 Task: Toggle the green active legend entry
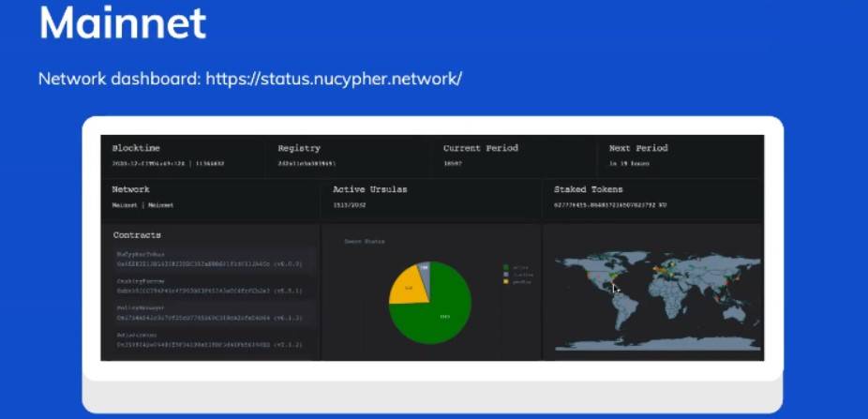(x=516, y=268)
